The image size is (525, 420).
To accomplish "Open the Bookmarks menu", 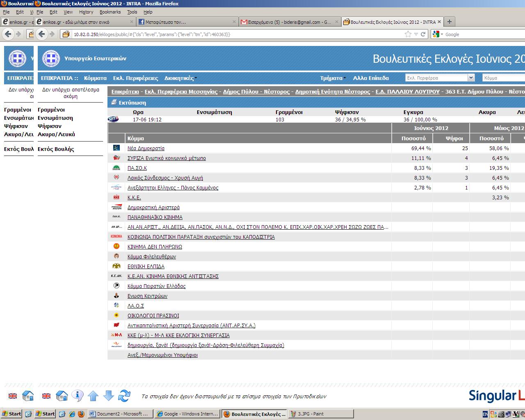I will tap(110, 12).
